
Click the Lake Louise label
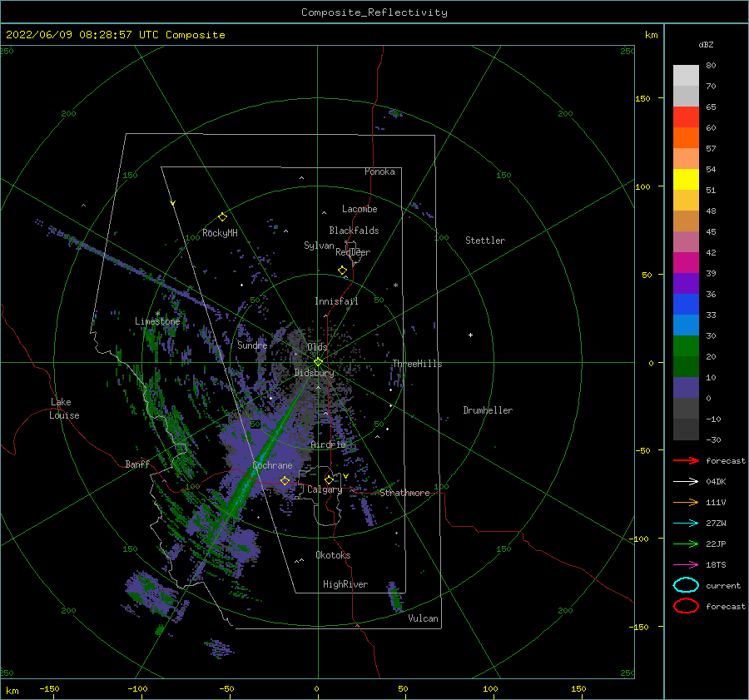[64, 409]
